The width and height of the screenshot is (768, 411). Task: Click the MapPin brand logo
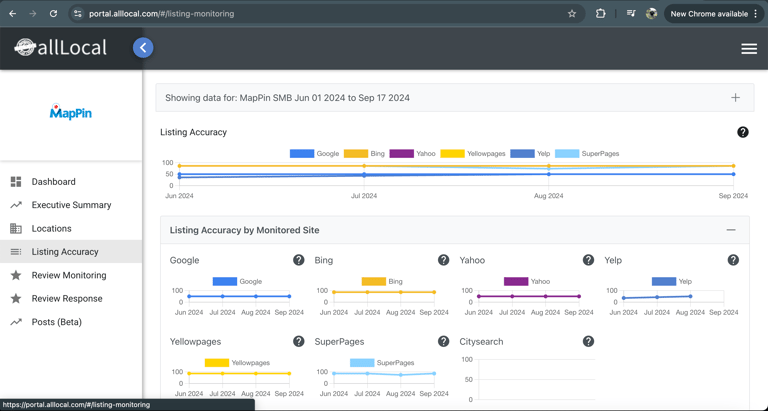(71, 112)
